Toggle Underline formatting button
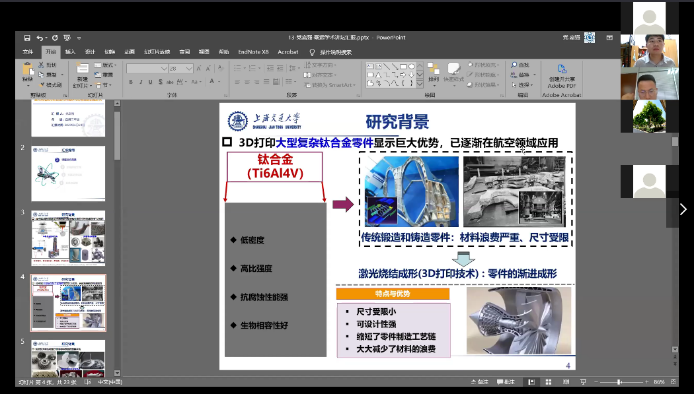The image size is (694, 394). pyautogui.click(x=150, y=82)
